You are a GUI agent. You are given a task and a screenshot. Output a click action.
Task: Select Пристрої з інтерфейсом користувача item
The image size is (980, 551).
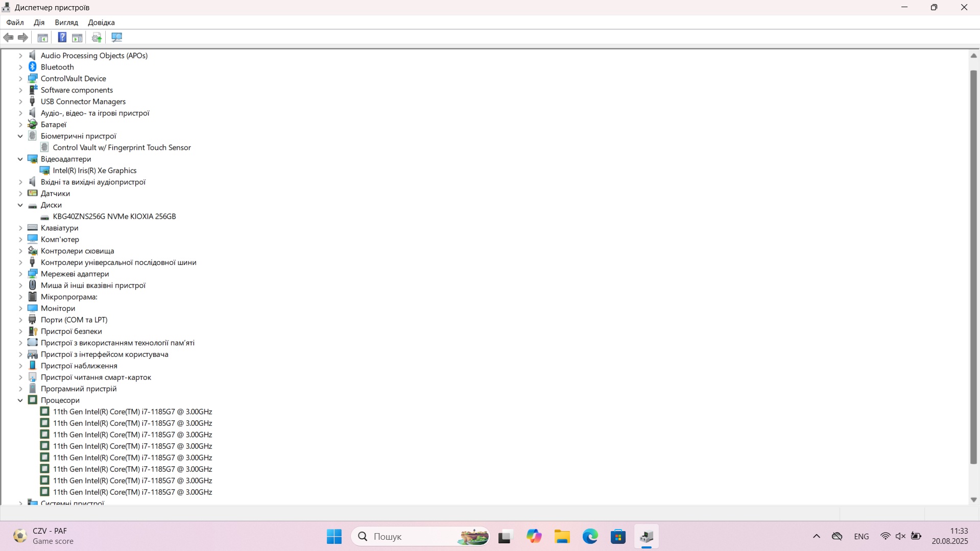click(x=104, y=354)
